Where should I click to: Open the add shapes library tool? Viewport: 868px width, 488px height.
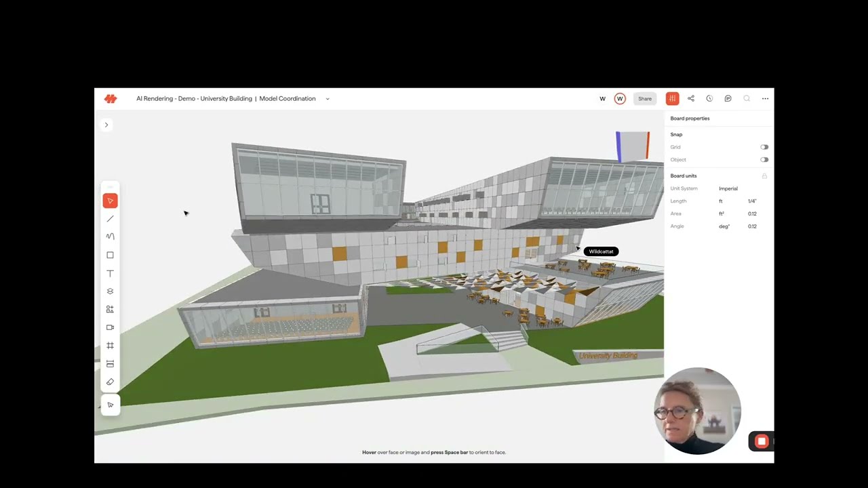110,309
